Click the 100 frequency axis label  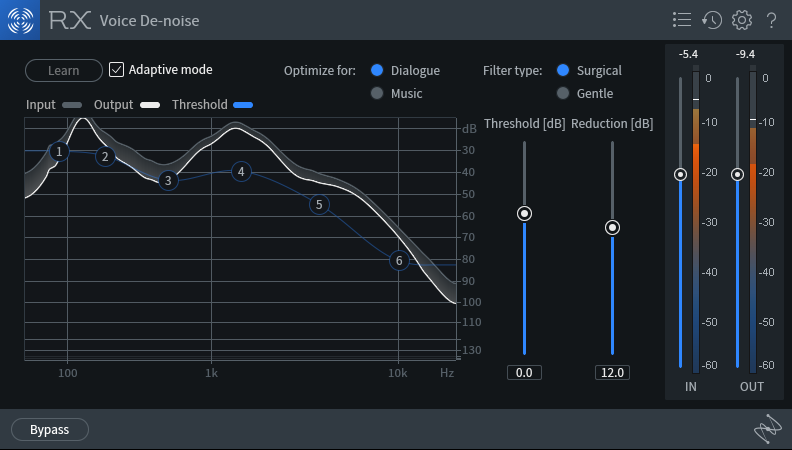[68, 373]
